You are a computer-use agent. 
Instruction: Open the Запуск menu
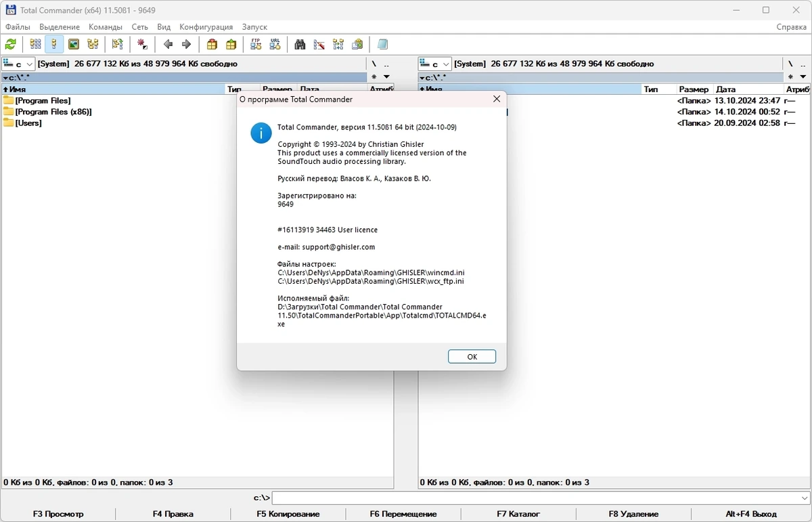(x=254, y=27)
